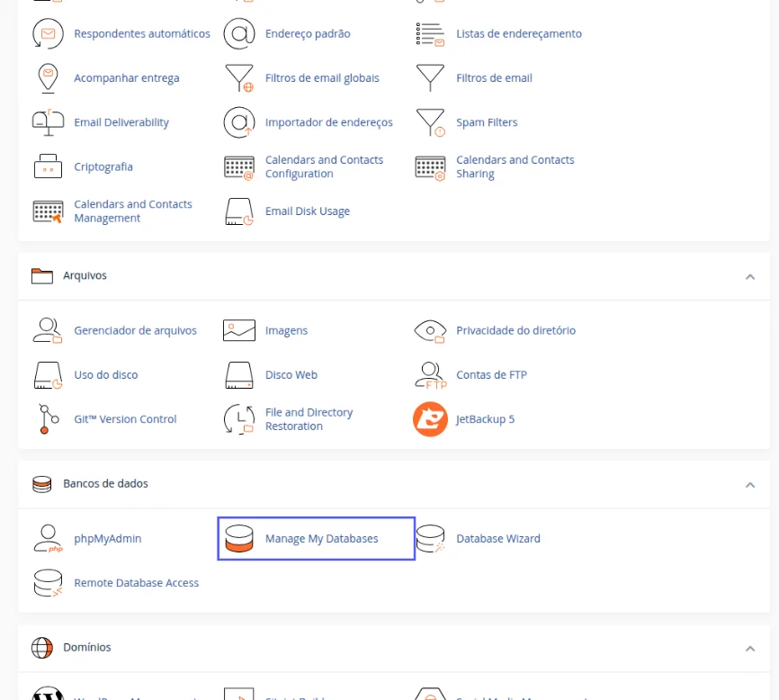Image resolution: width=779 pixels, height=700 pixels.
Task: Open the phpMyAdmin link
Action: coord(108,539)
